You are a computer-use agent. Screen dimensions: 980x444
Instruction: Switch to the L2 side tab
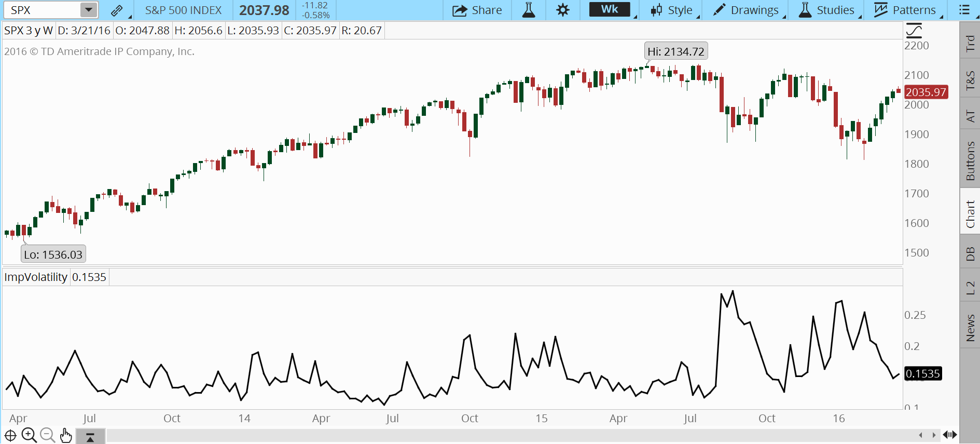[970, 288]
